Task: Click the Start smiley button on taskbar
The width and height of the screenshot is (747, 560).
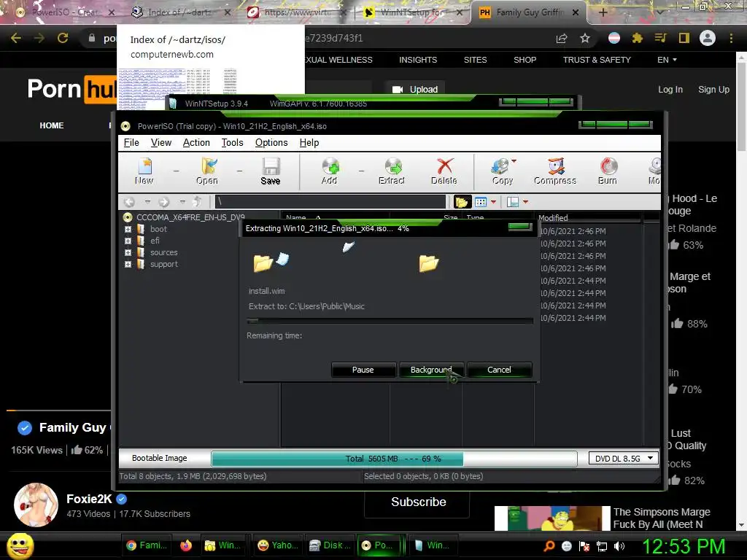Action: pyautogui.click(x=20, y=545)
